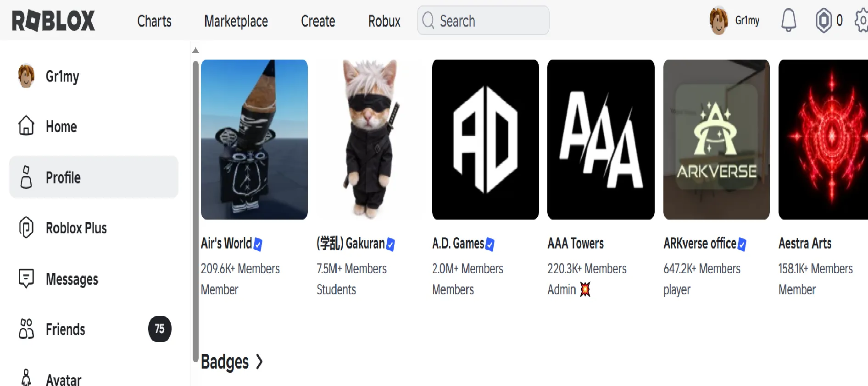Click the Gr1my avatar in top bar
The width and height of the screenshot is (868, 386).
click(718, 21)
